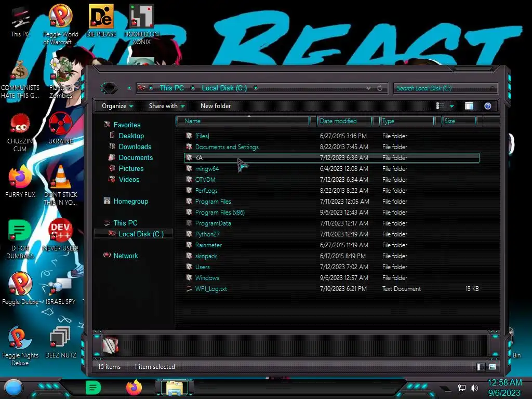
Task: Click the Explorer back navigation button
Action: 109,88
